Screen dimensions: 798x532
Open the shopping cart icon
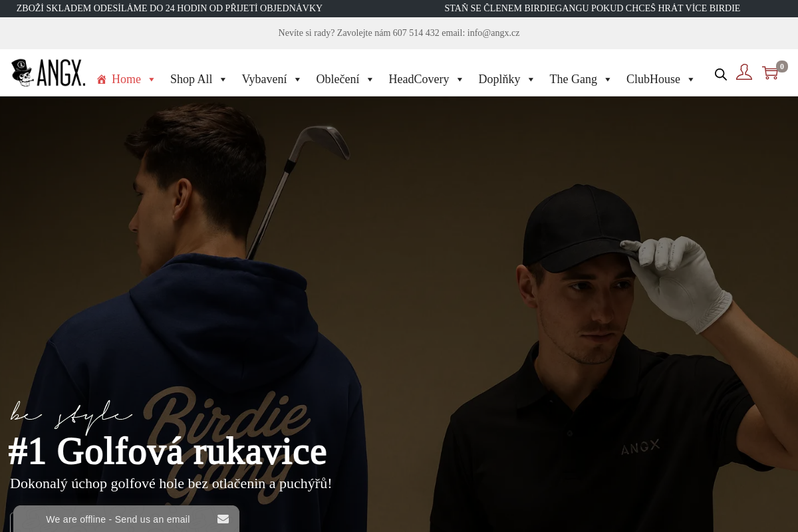tap(770, 73)
